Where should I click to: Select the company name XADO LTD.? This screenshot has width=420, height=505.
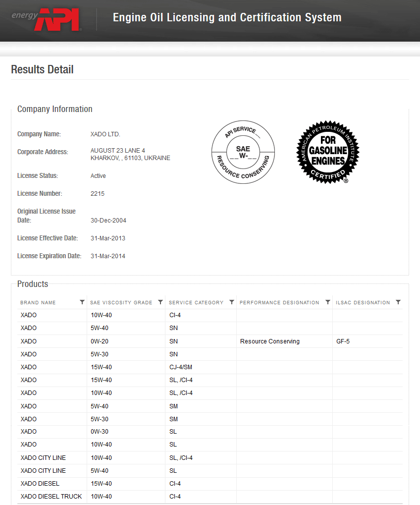coord(105,134)
